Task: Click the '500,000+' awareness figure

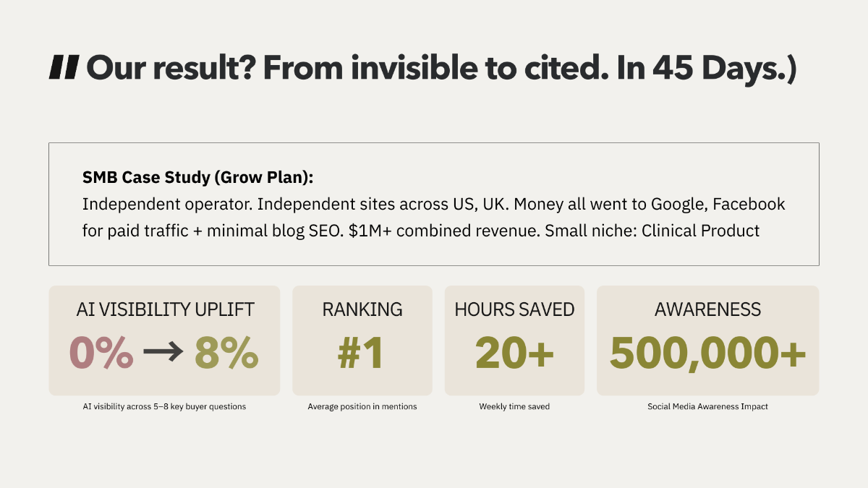Action: tap(707, 352)
